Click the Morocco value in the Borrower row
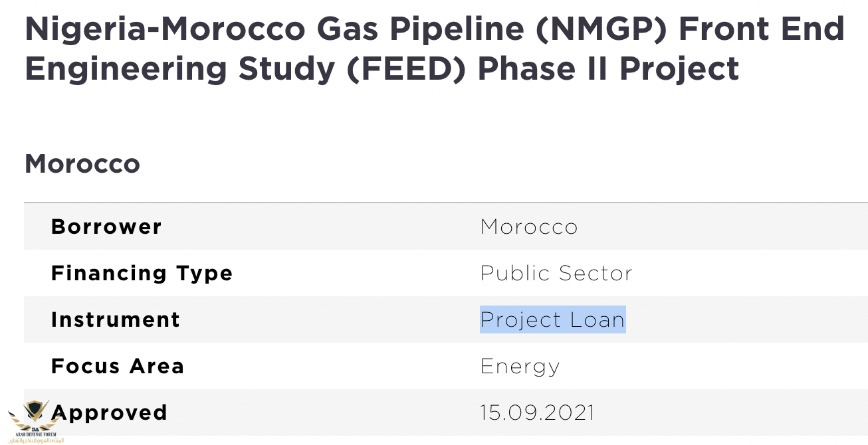868x445 pixels. 529,226
